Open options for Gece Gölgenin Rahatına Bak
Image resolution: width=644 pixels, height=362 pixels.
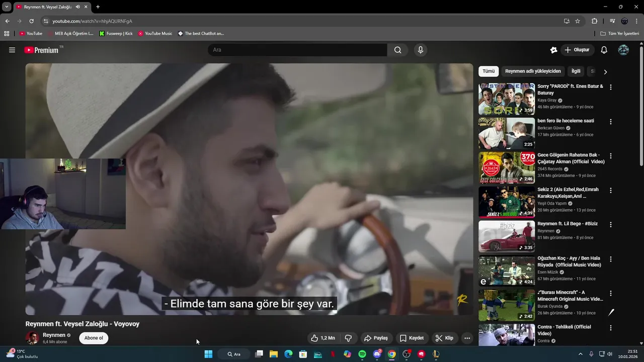point(611,156)
